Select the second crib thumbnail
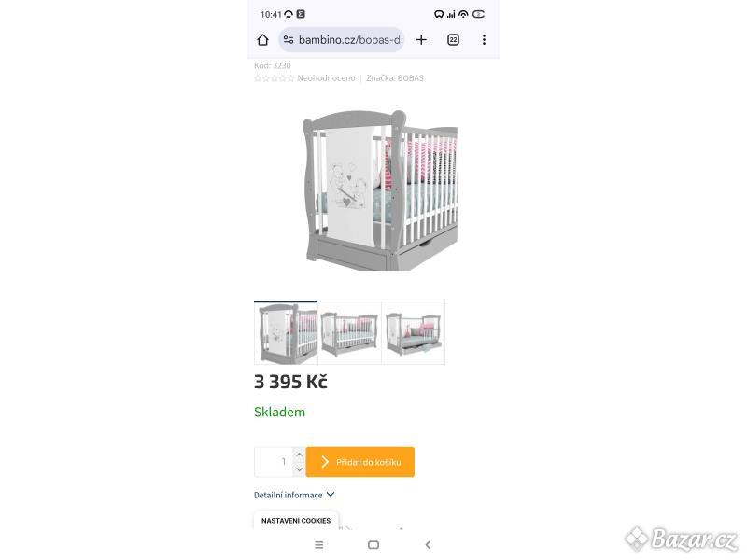Viewport: 747px width, 560px height. [x=349, y=333]
